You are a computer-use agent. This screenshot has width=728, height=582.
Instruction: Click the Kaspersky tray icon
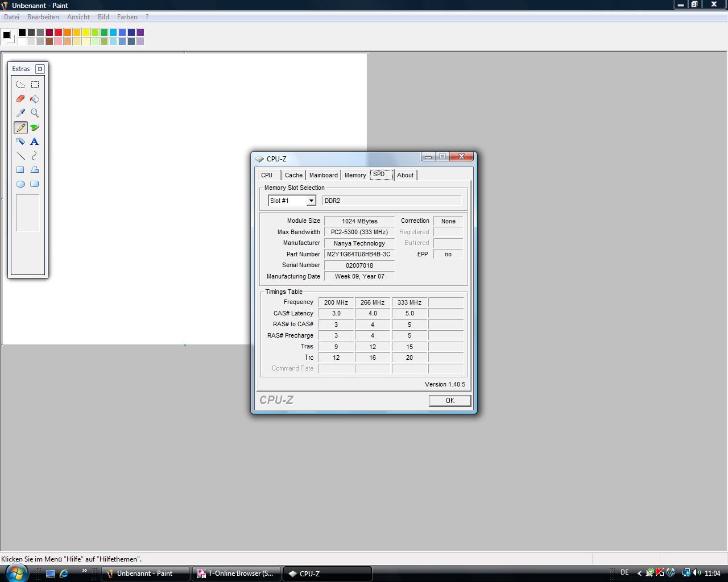(x=660, y=573)
